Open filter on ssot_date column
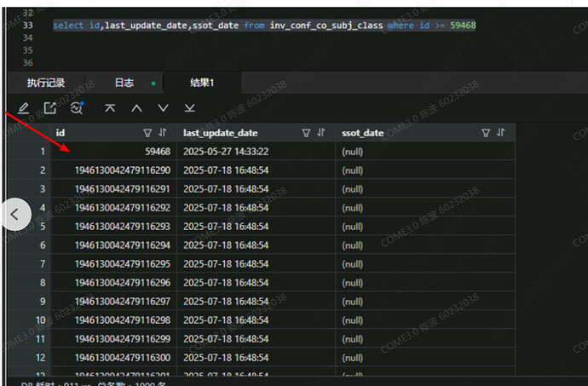Image resolution: width=588 pixels, height=386 pixels. point(486,133)
